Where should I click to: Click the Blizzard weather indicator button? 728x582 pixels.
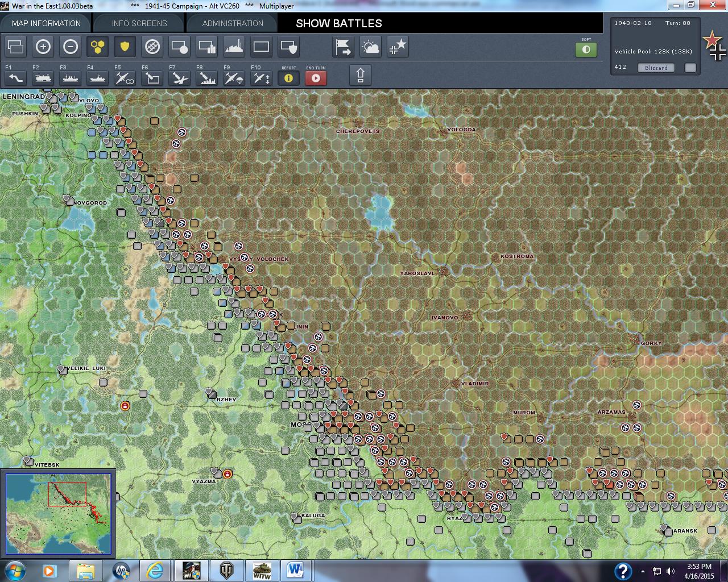pos(656,68)
